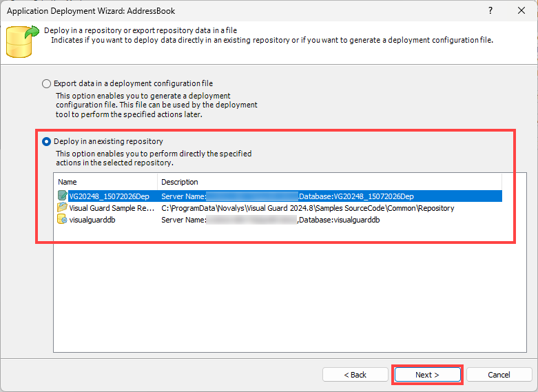Image resolution: width=538 pixels, height=392 pixels.
Task: Close the Application Deployment Wizard window
Action: pos(521,10)
